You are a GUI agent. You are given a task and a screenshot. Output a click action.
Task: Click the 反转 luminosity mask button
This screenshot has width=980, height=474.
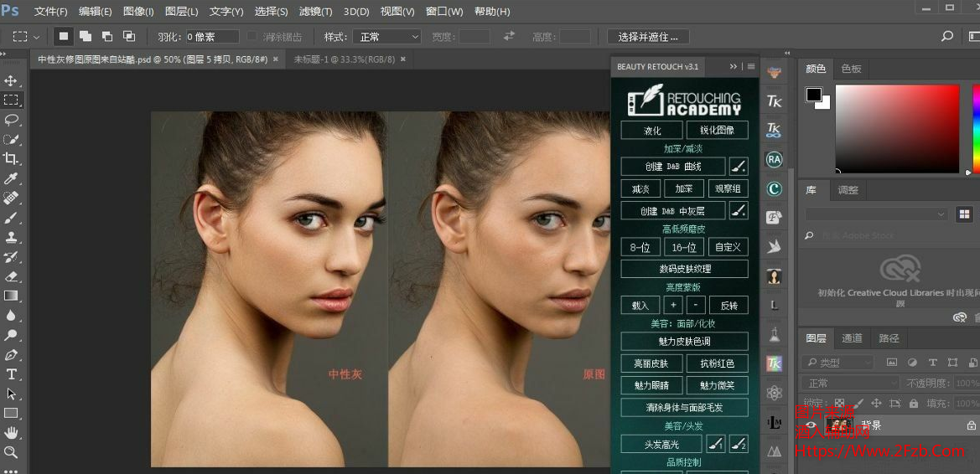tap(729, 306)
